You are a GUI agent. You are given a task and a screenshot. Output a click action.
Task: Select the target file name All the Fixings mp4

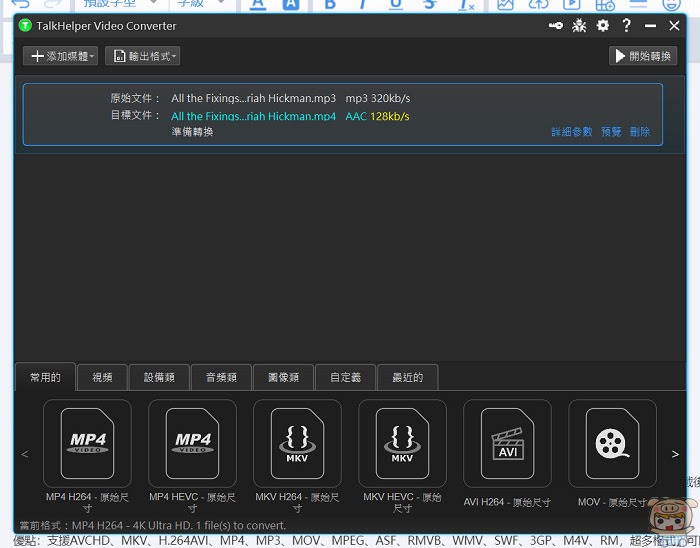tap(253, 116)
